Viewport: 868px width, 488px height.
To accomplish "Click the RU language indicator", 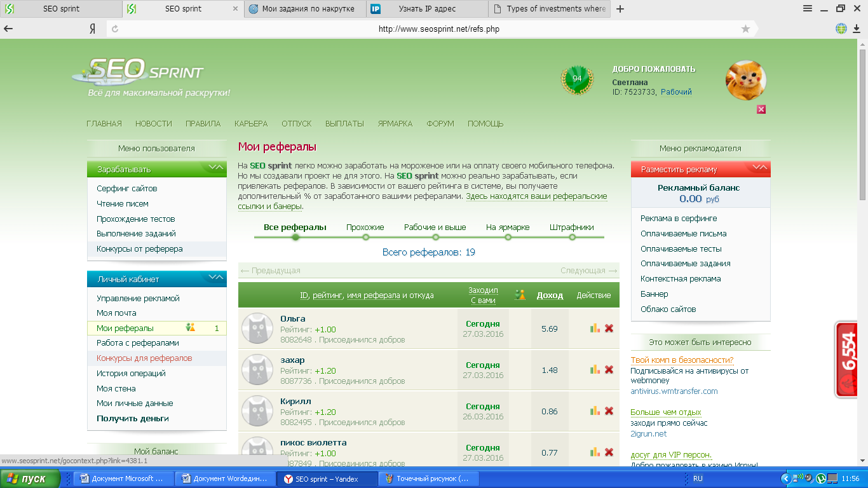I will tap(698, 478).
